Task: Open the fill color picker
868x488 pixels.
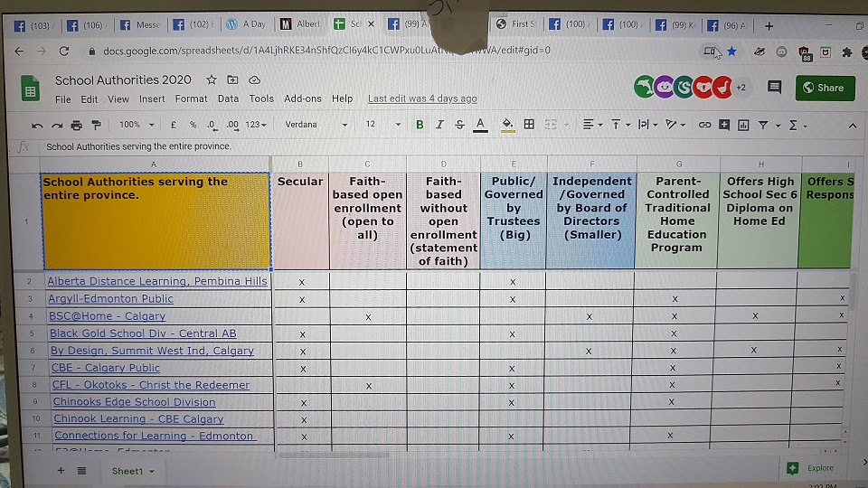Action: point(507,125)
